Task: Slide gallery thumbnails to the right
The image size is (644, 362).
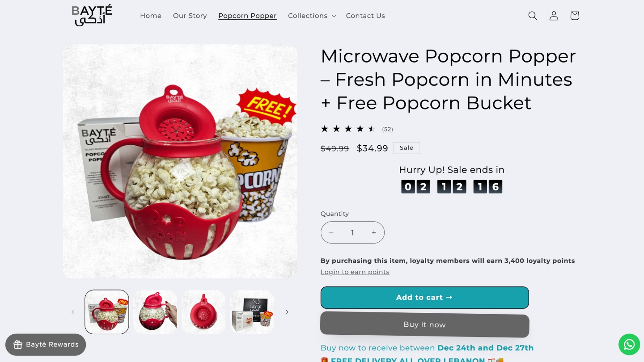Action: point(287,312)
